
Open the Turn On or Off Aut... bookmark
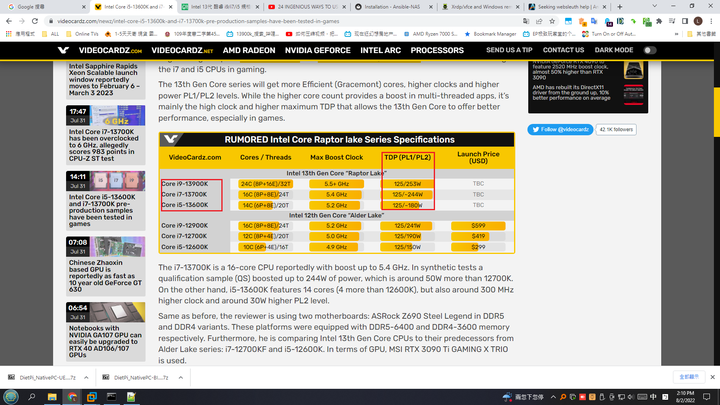tap(608, 34)
